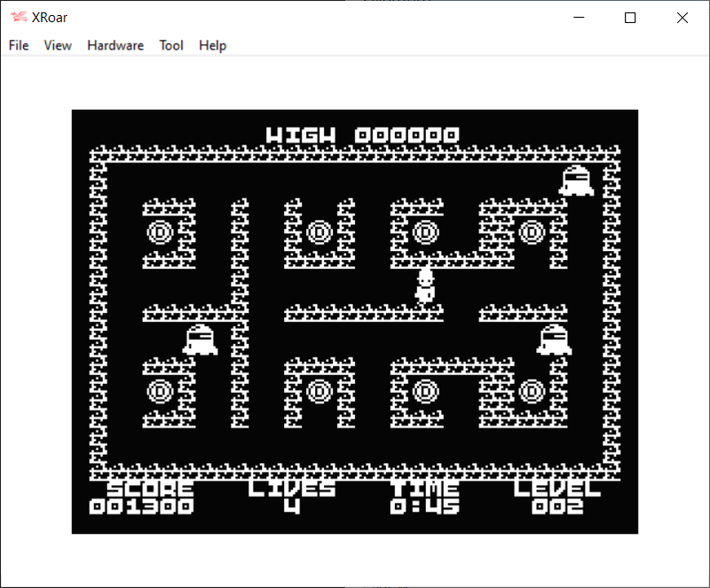
Task: Click the ghost enemy in top-right corner of maze
Action: pos(576,180)
